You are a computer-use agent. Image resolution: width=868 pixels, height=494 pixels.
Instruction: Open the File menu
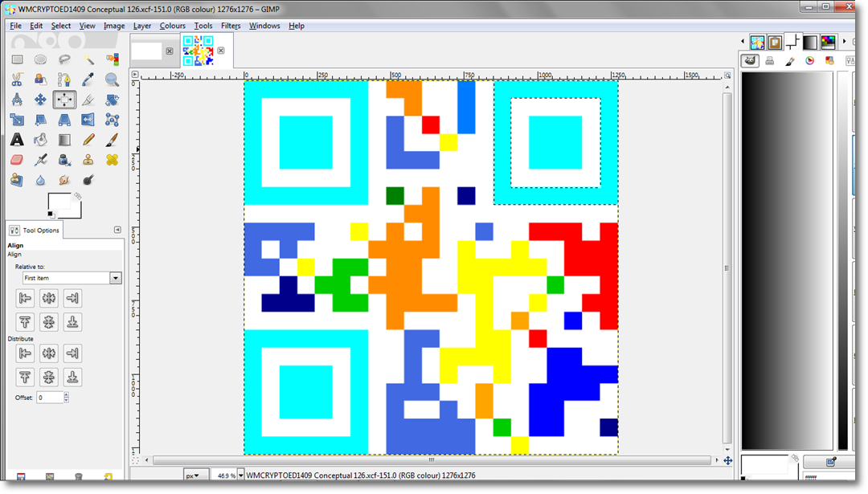pyautogui.click(x=15, y=26)
